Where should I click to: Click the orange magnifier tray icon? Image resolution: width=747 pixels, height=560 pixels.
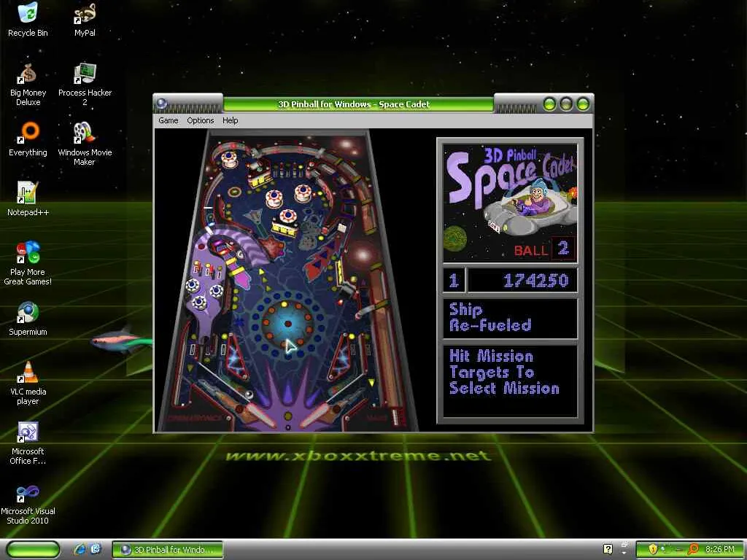693,549
